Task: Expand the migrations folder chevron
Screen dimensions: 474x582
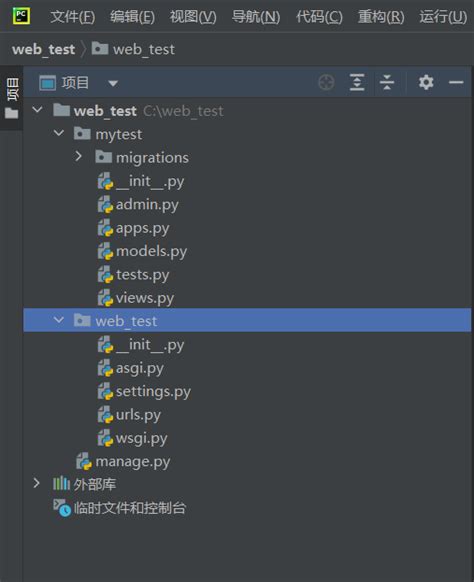Action: click(x=78, y=157)
